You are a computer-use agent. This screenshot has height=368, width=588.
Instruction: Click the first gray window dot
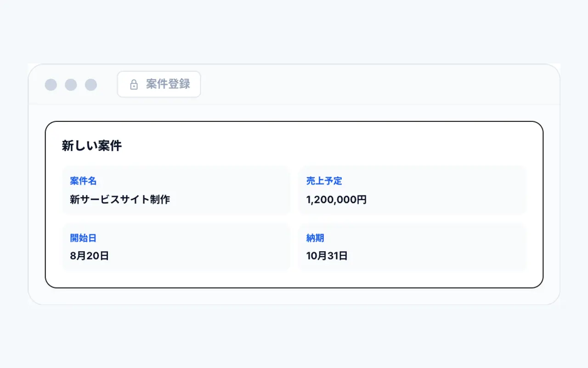(51, 85)
